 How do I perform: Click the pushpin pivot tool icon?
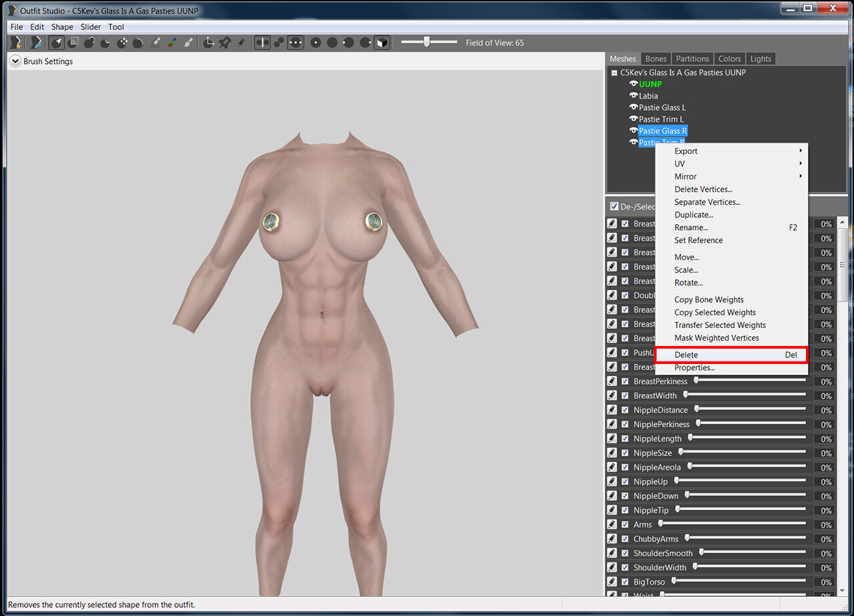pyautogui.click(x=225, y=43)
